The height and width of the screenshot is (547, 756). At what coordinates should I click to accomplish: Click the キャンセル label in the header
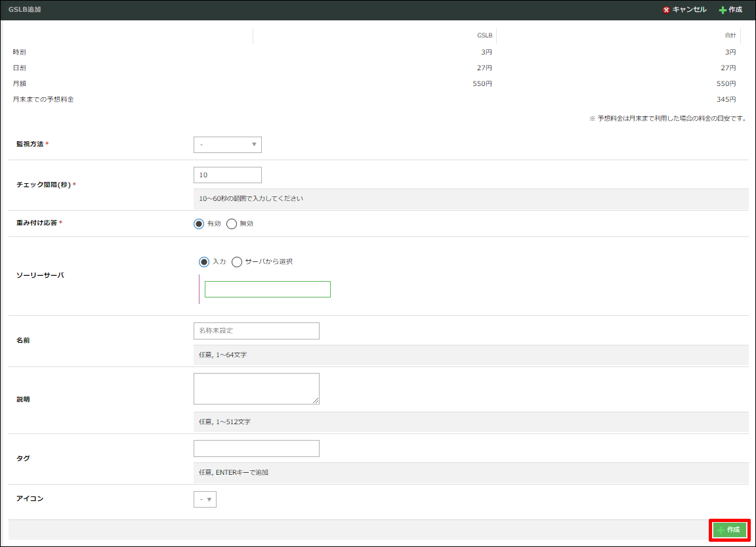coord(690,10)
